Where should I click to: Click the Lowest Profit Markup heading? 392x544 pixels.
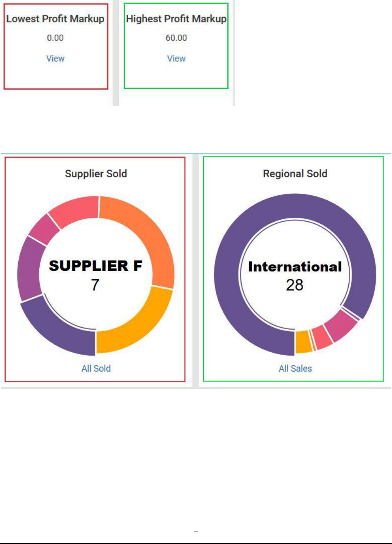[x=55, y=19]
